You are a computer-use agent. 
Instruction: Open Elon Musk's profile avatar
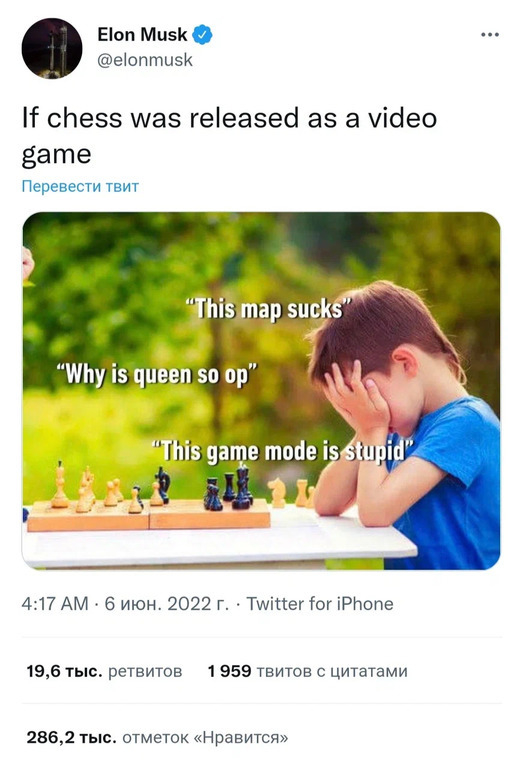click(51, 48)
